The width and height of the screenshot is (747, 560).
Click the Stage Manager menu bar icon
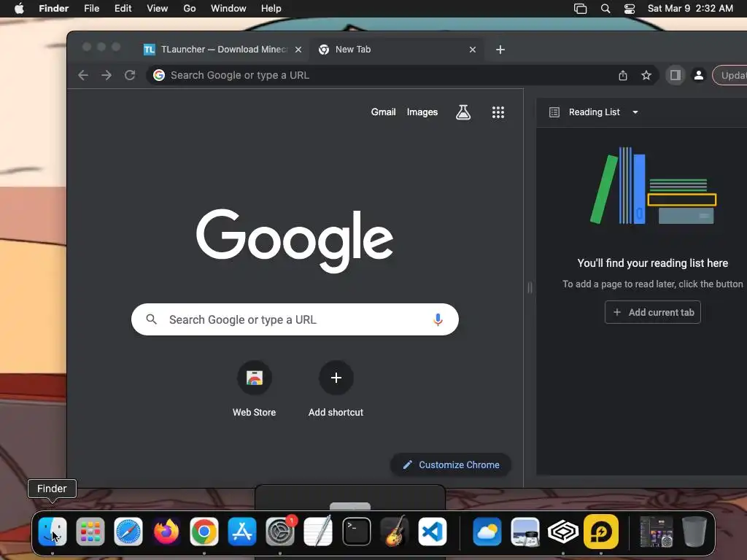(x=580, y=9)
